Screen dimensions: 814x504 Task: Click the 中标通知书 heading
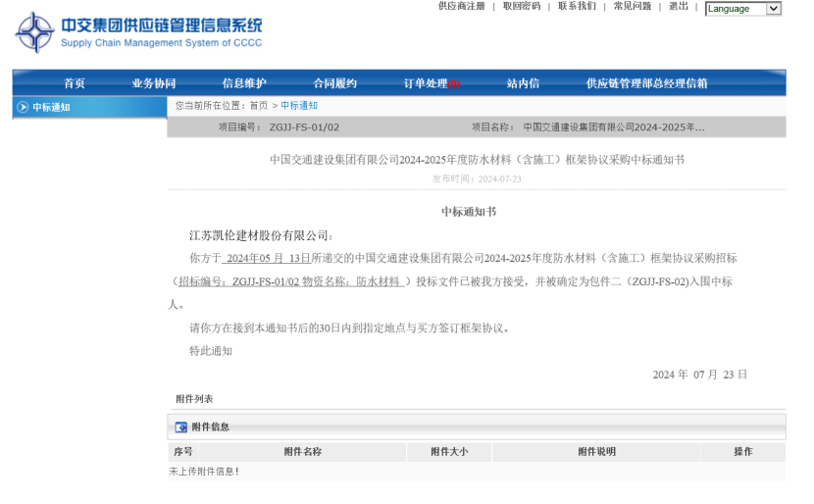click(x=469, y=211)
